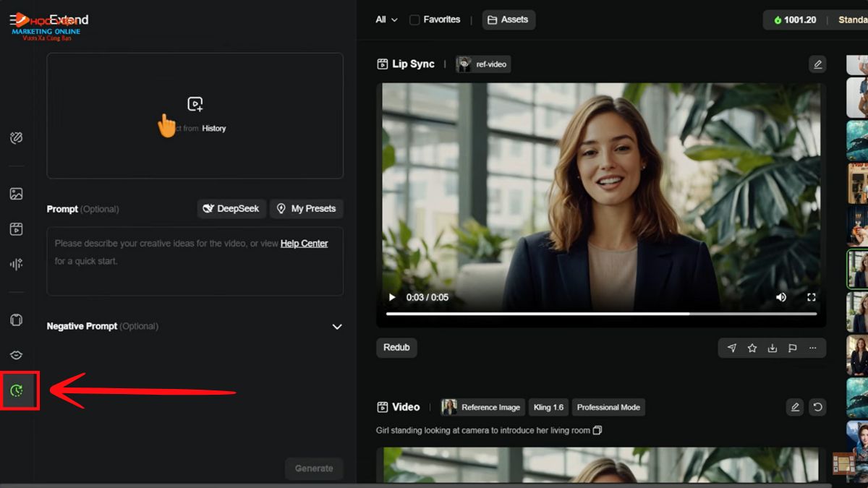Share the Lip Sync video via send icon
The width and height of the screenshot is (868, 488).
click(732, 348)
